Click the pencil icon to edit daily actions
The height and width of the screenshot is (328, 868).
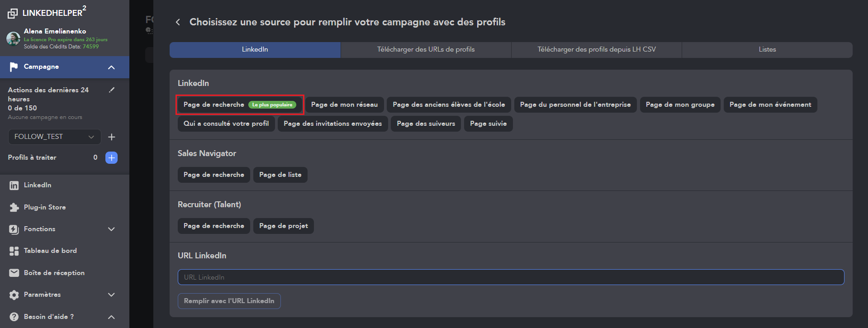point(112,90)
